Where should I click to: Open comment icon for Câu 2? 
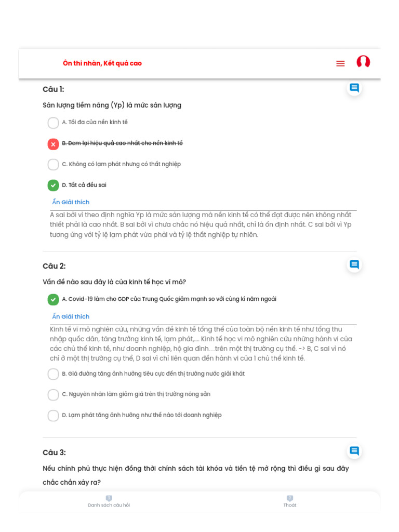click(354, 264)
